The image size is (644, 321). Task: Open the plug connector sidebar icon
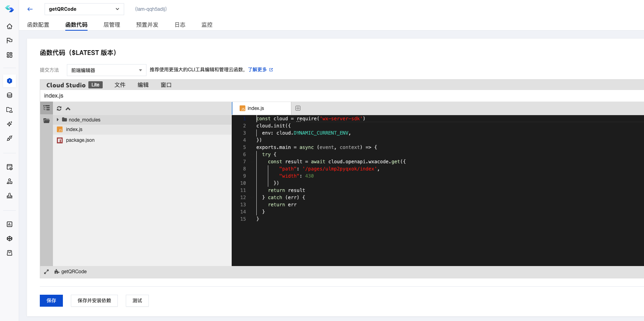click(x=10, y=138)
